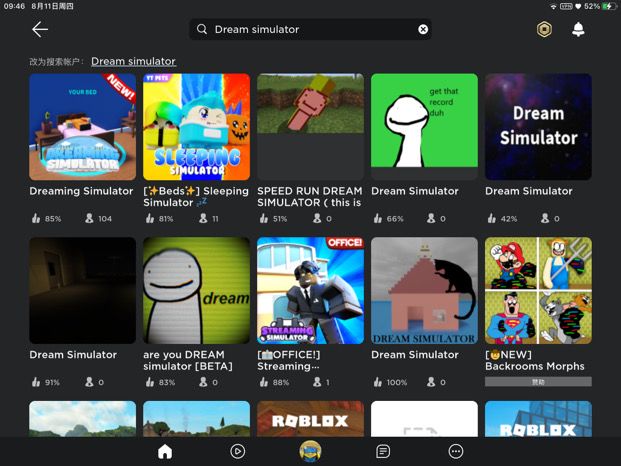This screenshot has height=466, width=621.
Task: Tap the battery indicator in status bar
Action: click(608, 6)
